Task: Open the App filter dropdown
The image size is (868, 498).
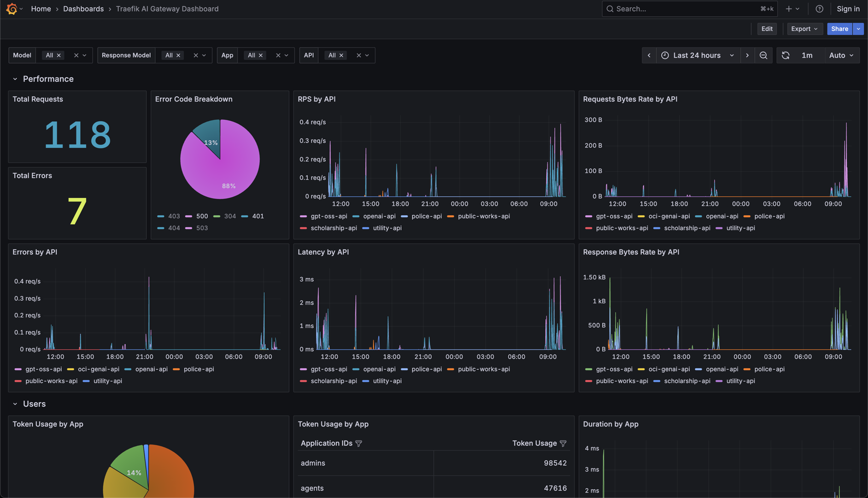Action: tap(287, 55)
